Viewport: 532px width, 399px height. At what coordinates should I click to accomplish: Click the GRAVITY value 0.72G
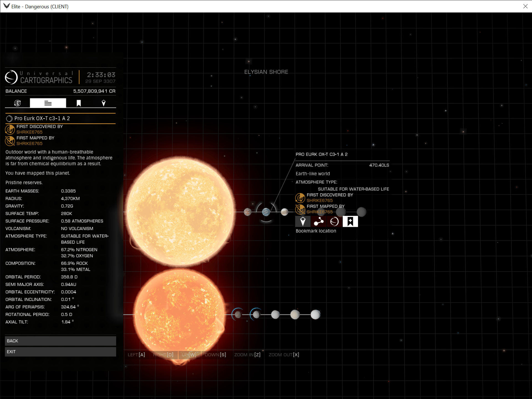click(67, 206)
